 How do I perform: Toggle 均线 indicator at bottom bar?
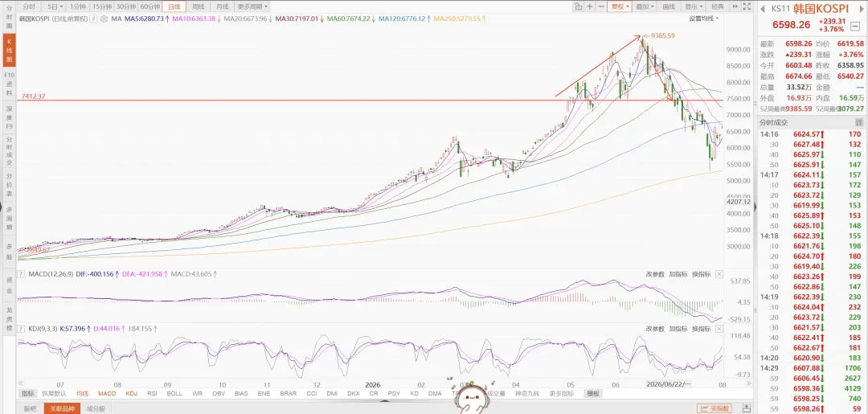pyautogui.click(x=81, y=394)
